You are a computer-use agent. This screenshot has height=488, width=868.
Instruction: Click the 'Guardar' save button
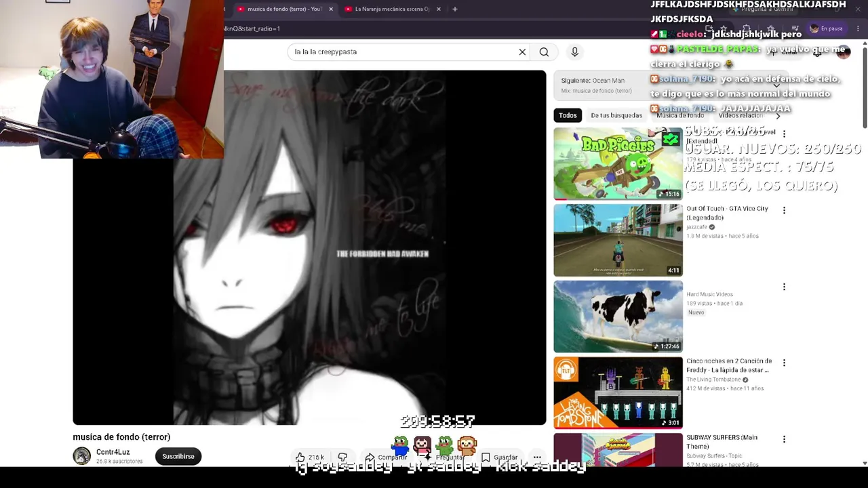pos(499,457)
